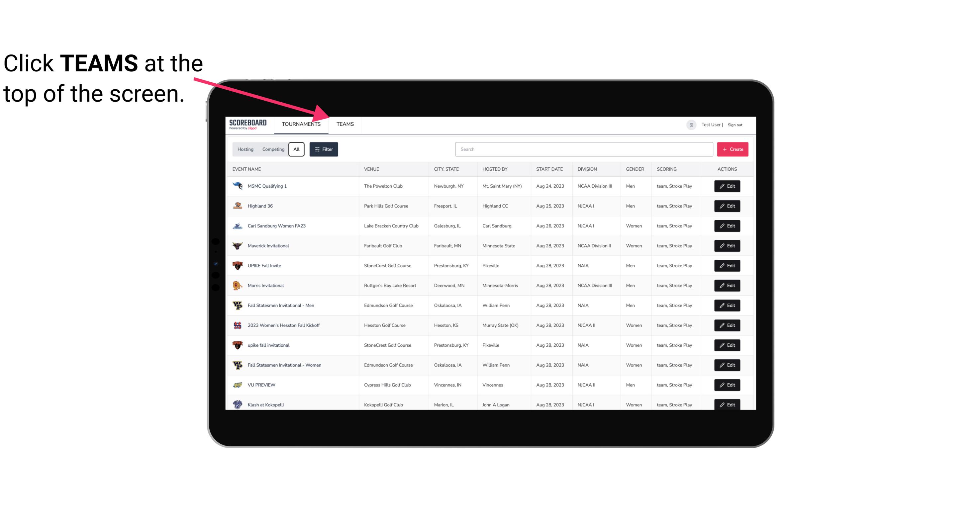Select the All filter toggle
The height and width of the screenshot is (527, 980).
coord(297,149)
